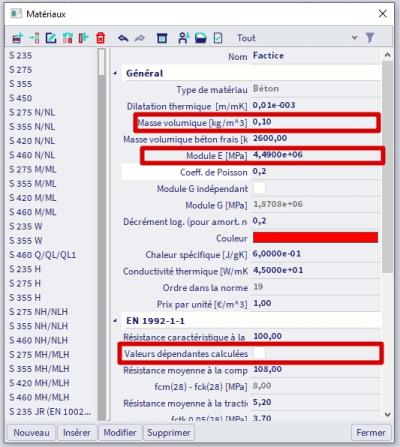Click the Fermer button
Image resolution: width=400 pixels, height=447 pixels.
371,433
